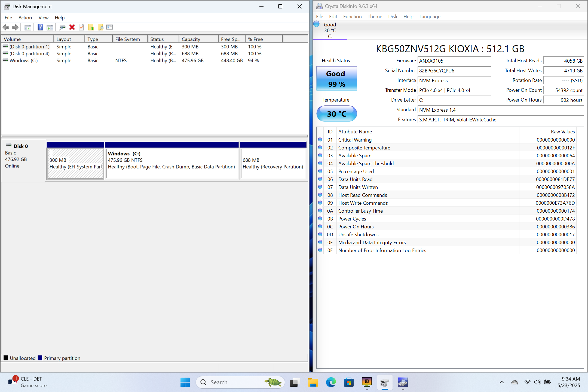588x392 pixels.
Task: Click the Good 99 % health status button
Action: point(336,79)
